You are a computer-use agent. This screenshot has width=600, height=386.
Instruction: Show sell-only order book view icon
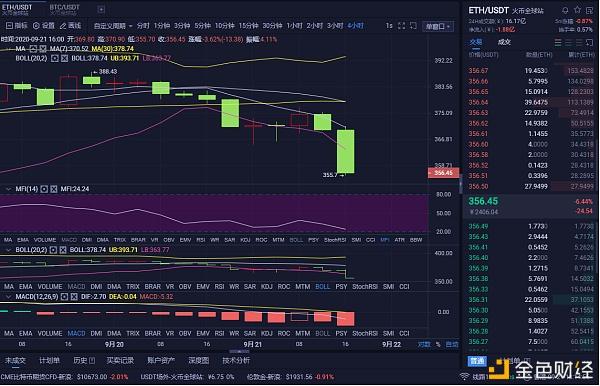(569, 42)
